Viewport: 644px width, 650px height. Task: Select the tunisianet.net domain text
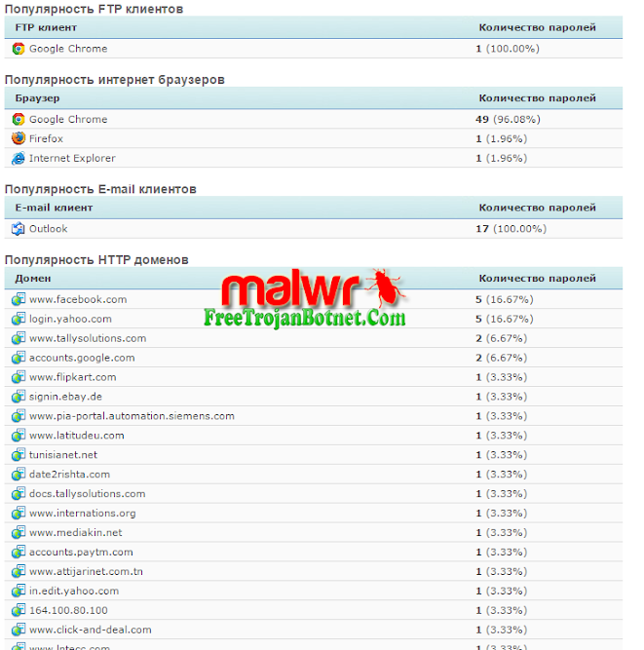pyautogui.click(x=63, y=455)
